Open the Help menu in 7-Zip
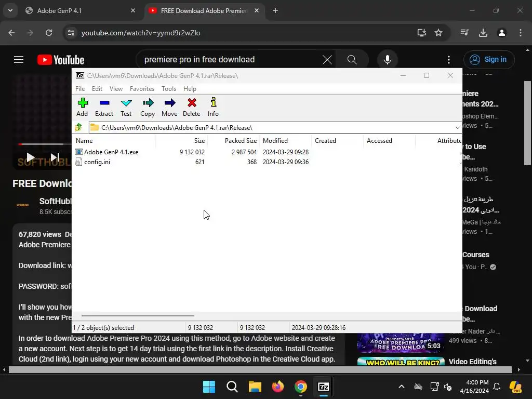Screen dimensions: 532x399 tap(190, 88)
